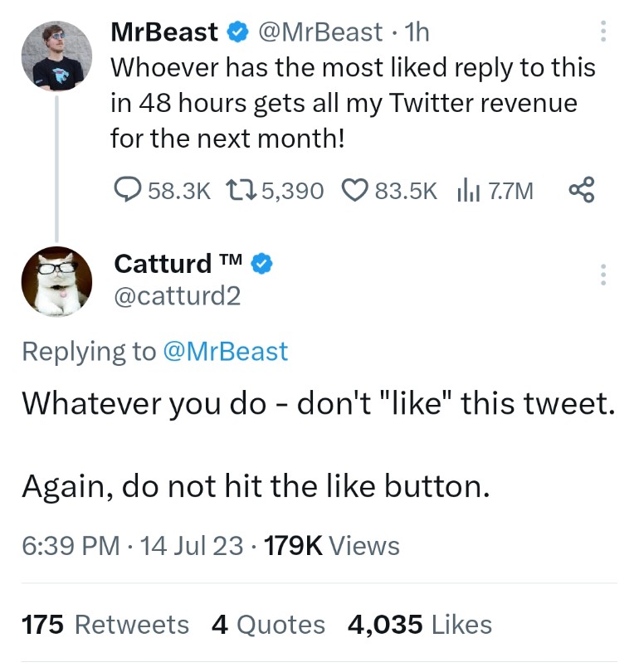Image resolution: width=639 pixels, height=672 pixels.
Task: Click @MrBeast link in Replying to line
Action: (225, 351)
